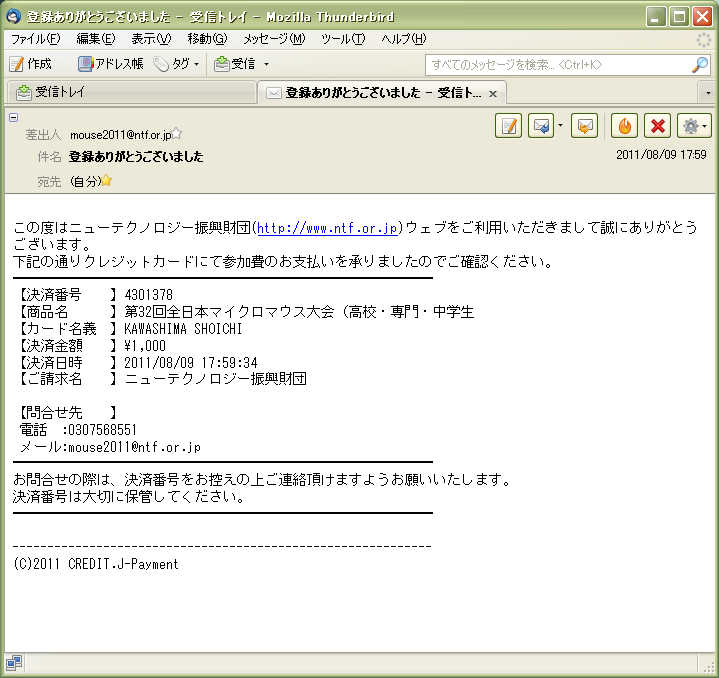
Task: Star the sender mouse2011@ntf.or.jp
Action: pos(177,134)
